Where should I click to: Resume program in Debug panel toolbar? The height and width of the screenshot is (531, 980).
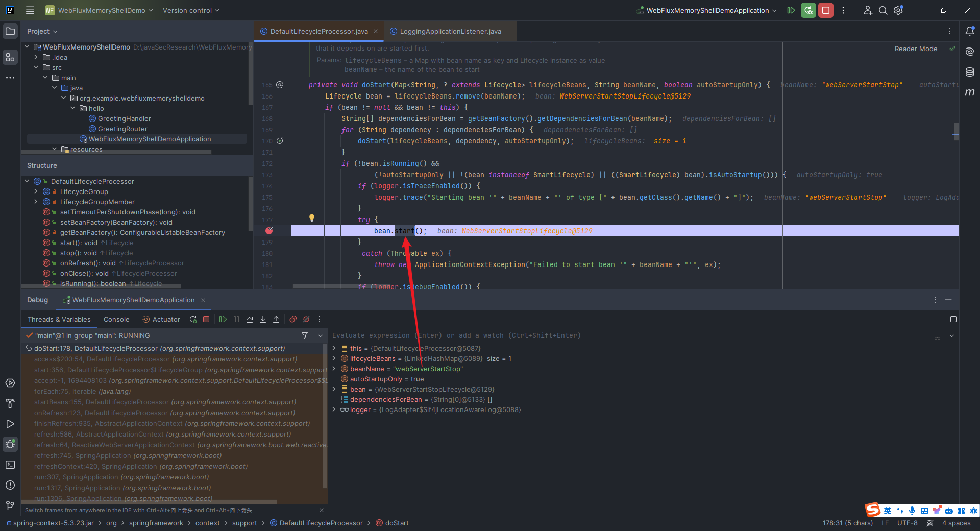223,319
